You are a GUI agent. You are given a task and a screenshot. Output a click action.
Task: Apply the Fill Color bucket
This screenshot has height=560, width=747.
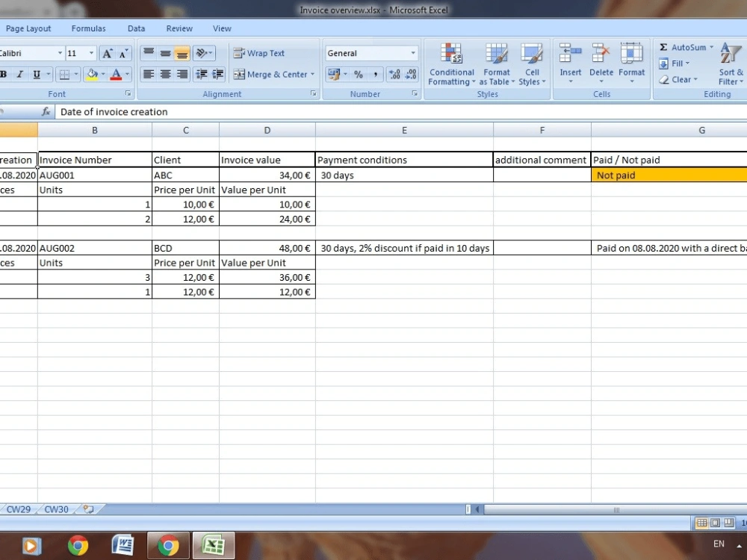coord(92,74)
